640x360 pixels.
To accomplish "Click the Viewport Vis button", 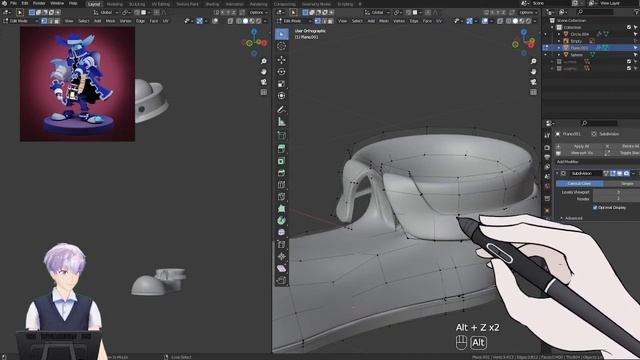I will click(x=582, y=153).
